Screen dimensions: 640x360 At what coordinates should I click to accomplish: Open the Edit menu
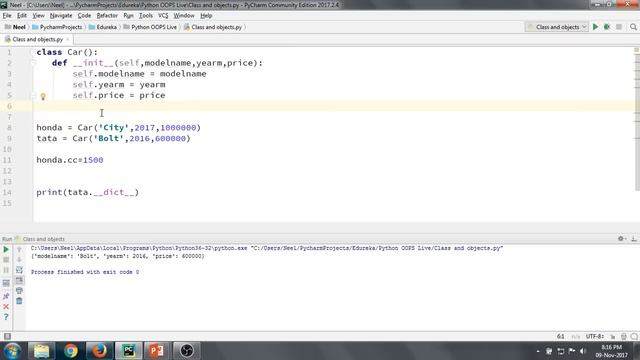(x=22, y=16)
